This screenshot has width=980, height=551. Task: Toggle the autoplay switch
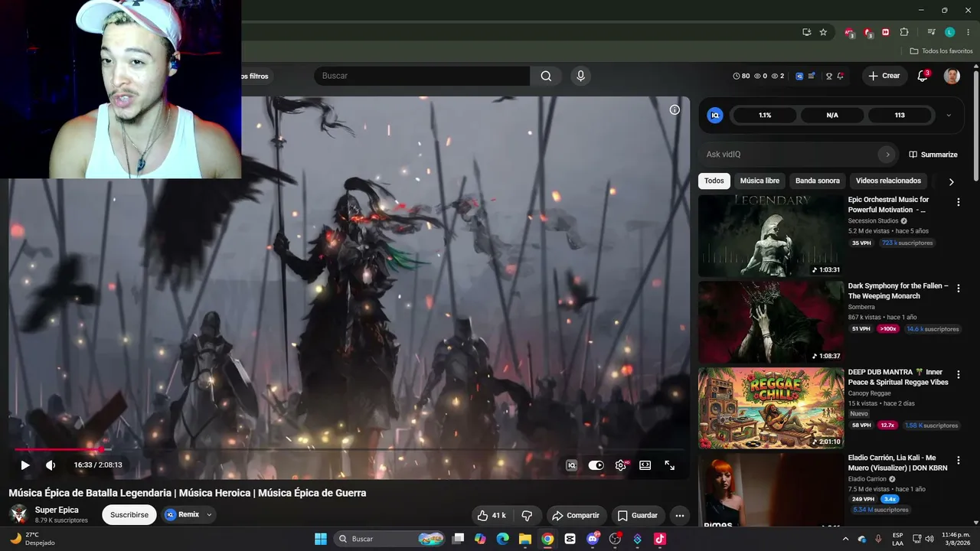(596, 465)
